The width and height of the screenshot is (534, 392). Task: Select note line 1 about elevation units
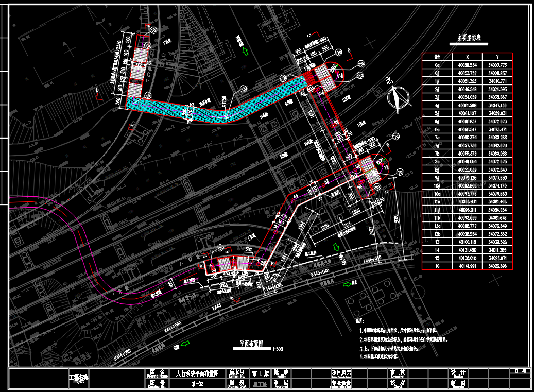pos(398,330)
